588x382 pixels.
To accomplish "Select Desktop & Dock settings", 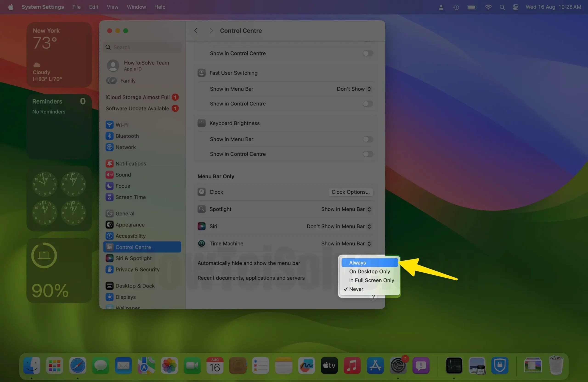I will [x=135, y=285].
